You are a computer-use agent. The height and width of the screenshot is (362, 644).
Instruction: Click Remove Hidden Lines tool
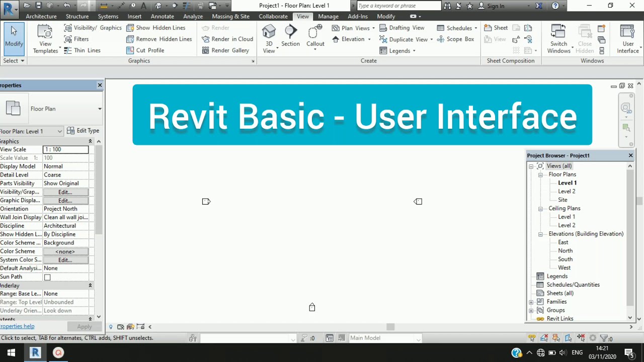pos(158,39)
